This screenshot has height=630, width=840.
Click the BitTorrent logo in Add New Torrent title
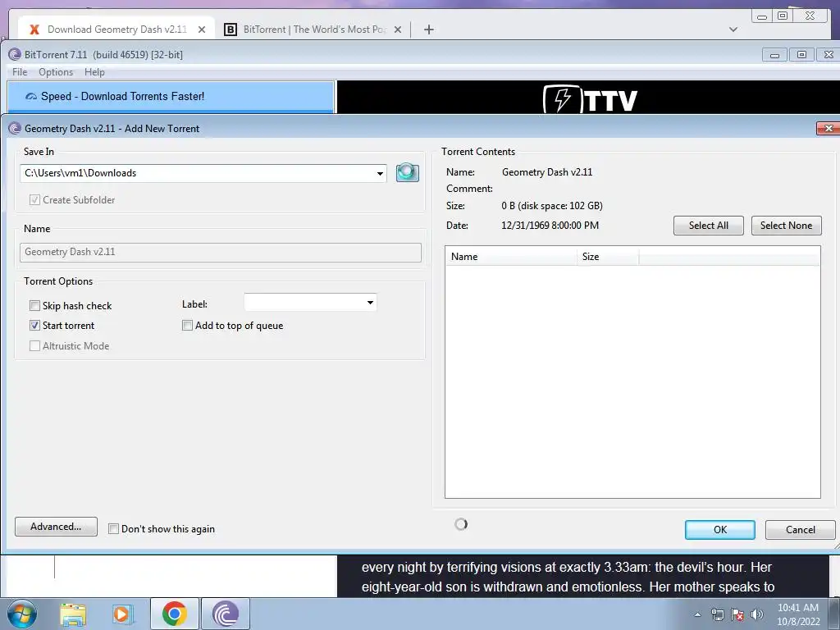[15, 129]
